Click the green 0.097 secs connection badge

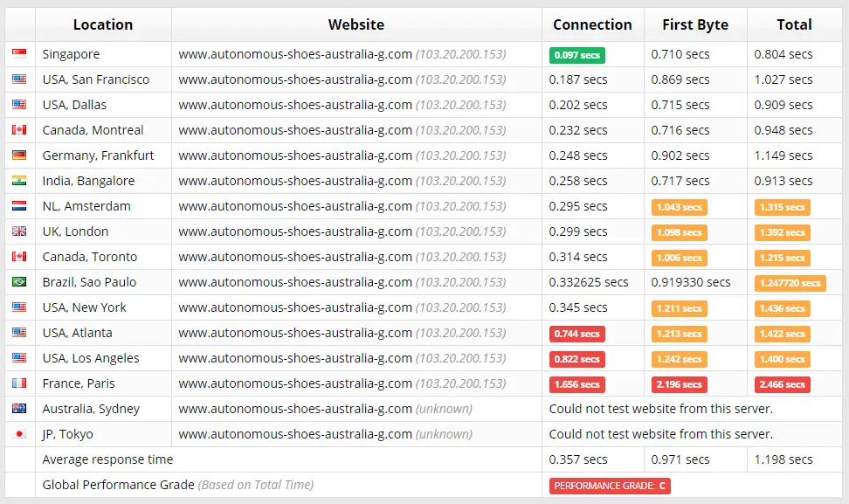[x=576, y=53]
